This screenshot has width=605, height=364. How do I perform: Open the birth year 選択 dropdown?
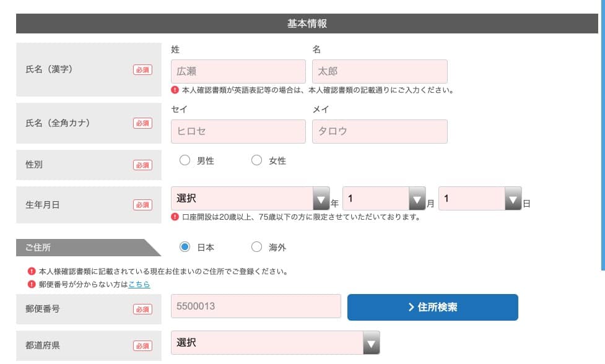[250, 199]
